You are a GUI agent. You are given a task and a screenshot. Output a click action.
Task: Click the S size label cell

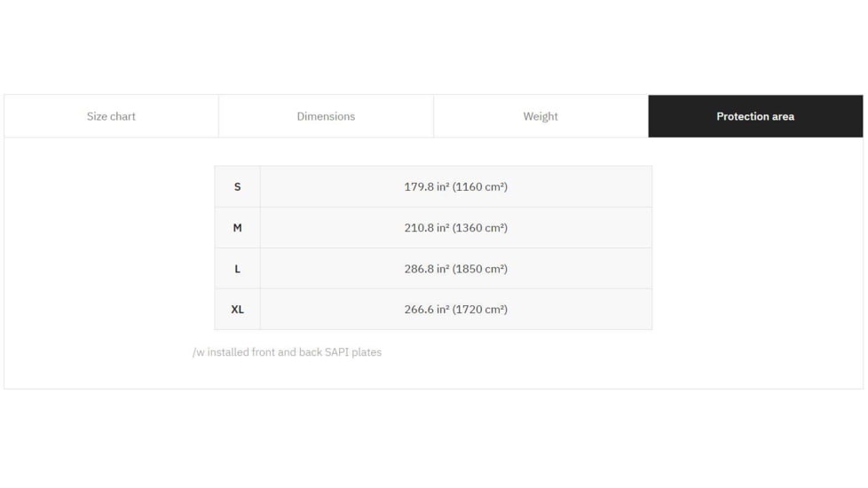coord(237,187)
